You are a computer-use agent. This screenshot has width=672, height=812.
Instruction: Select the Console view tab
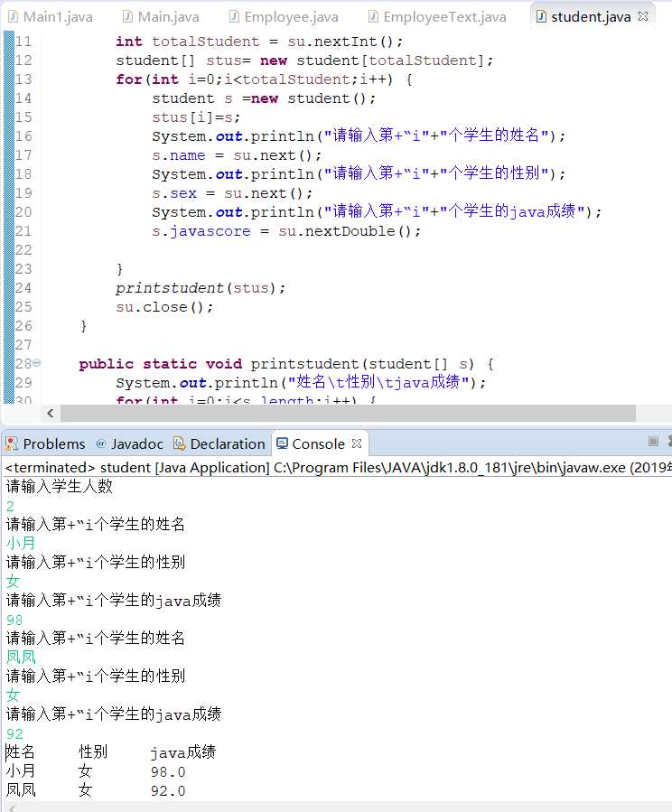(x=319, y=443)
